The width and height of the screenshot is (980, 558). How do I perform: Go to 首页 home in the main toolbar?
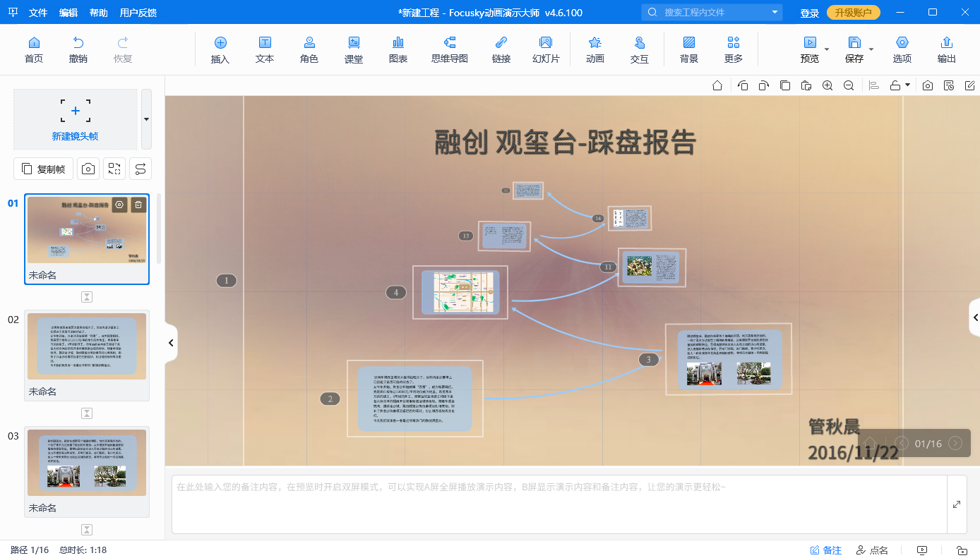[x=34, y=49]
